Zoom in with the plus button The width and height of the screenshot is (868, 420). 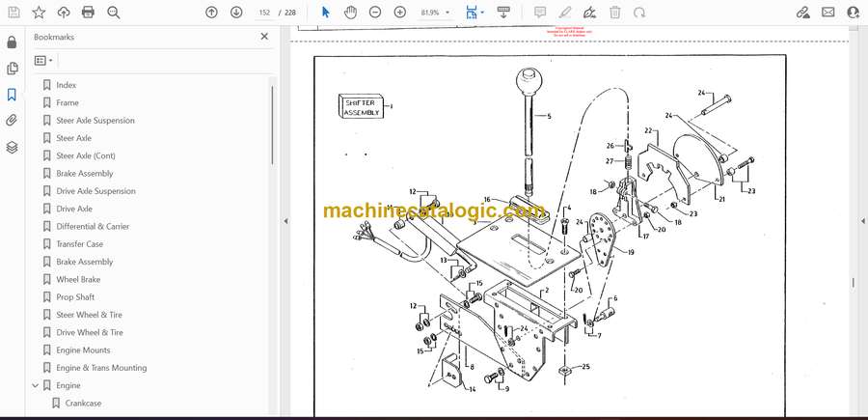399,13
